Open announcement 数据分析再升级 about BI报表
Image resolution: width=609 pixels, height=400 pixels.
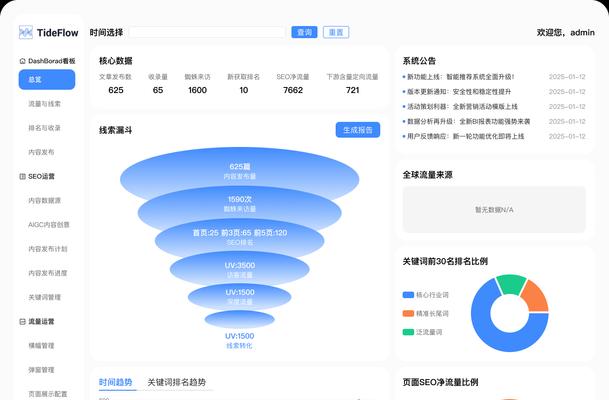click(468, 122)
